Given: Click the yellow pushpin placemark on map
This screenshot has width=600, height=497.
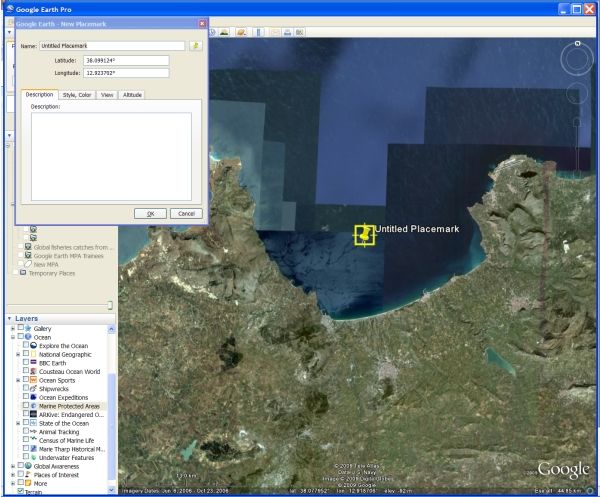Looking at the screenshot, I should (x=365, y=235).
